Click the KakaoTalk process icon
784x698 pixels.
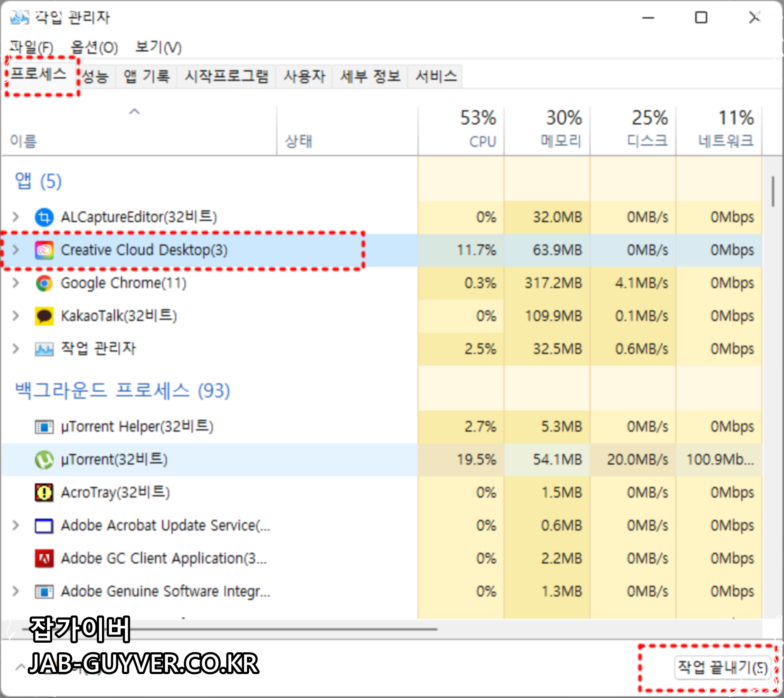pyautogui.click(x=44, y=316)
